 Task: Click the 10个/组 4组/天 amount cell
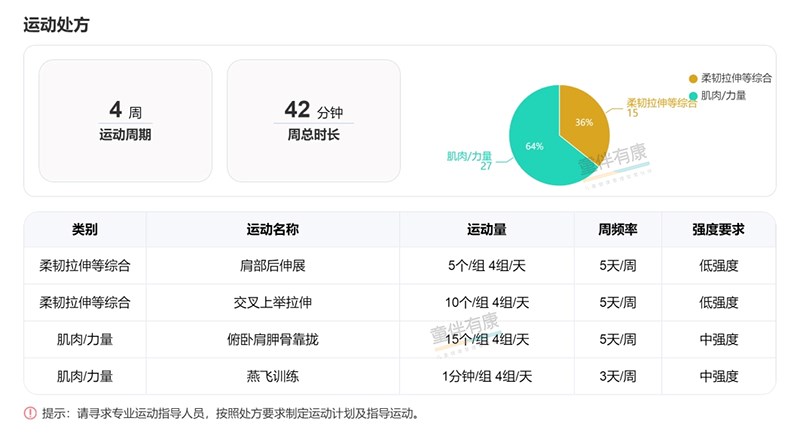487,302
